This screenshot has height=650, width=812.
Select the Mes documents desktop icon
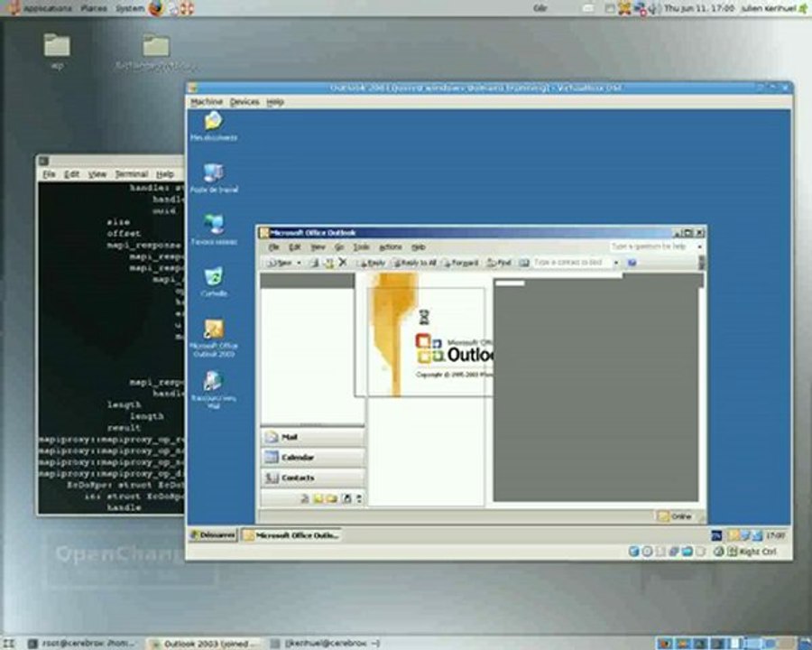click(214, 126)
